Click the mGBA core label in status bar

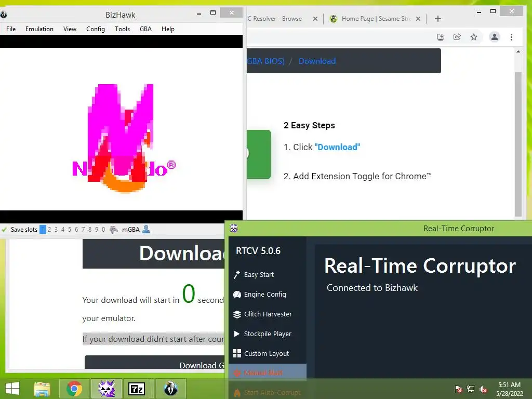point(130,230)
